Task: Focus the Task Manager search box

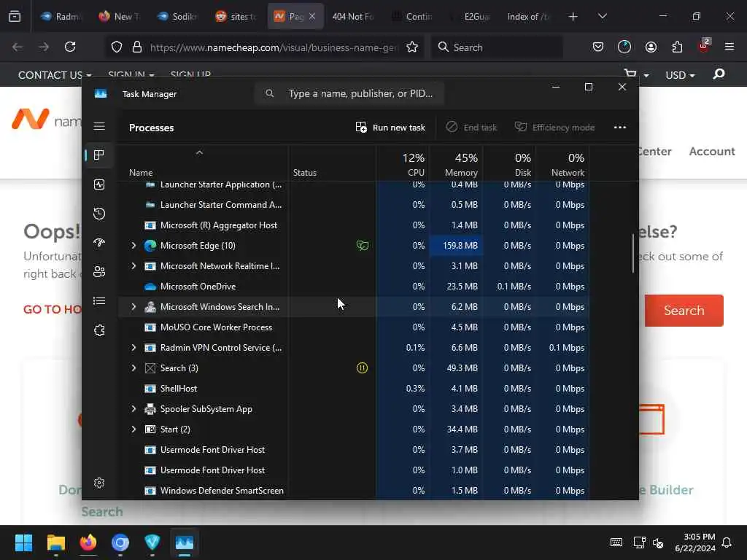Action: coord(349,93)
